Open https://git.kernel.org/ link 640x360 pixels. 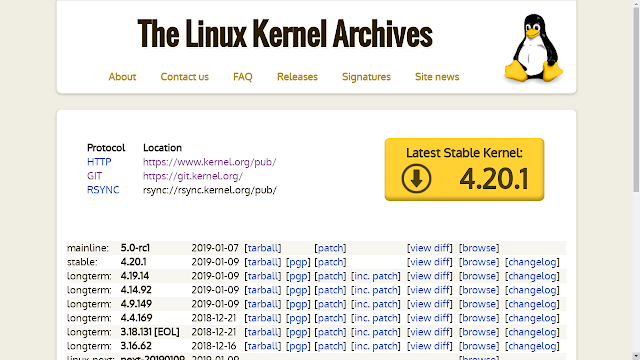click(x=193, y=176)
